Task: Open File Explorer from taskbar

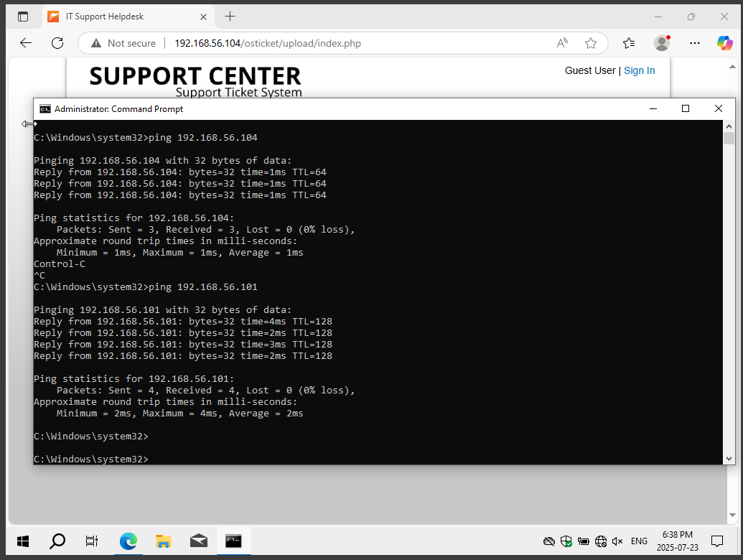Action: point(164,541)
